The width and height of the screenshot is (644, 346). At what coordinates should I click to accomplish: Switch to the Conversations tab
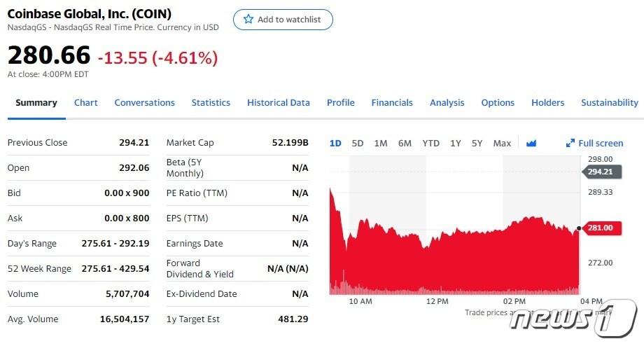(145, 103)
